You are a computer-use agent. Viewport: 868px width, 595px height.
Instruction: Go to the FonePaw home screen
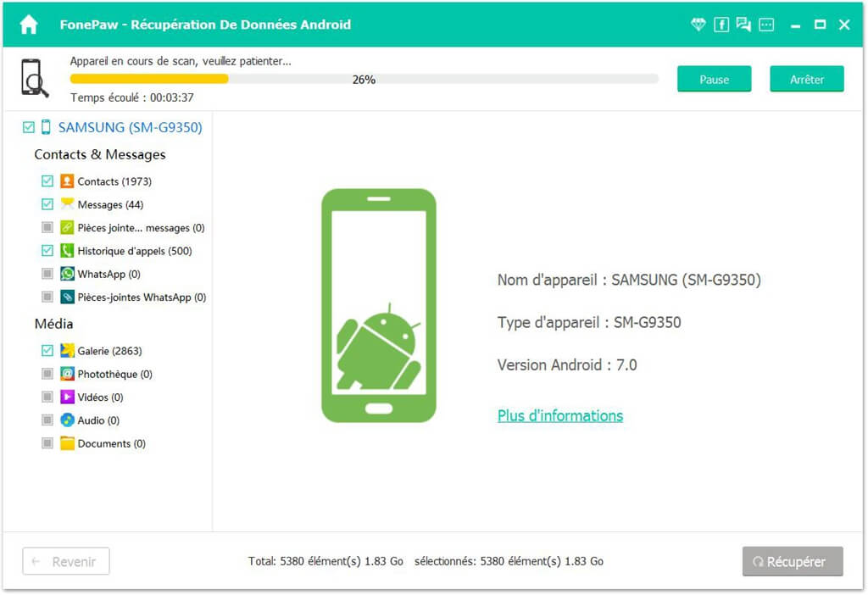[28, 25]
